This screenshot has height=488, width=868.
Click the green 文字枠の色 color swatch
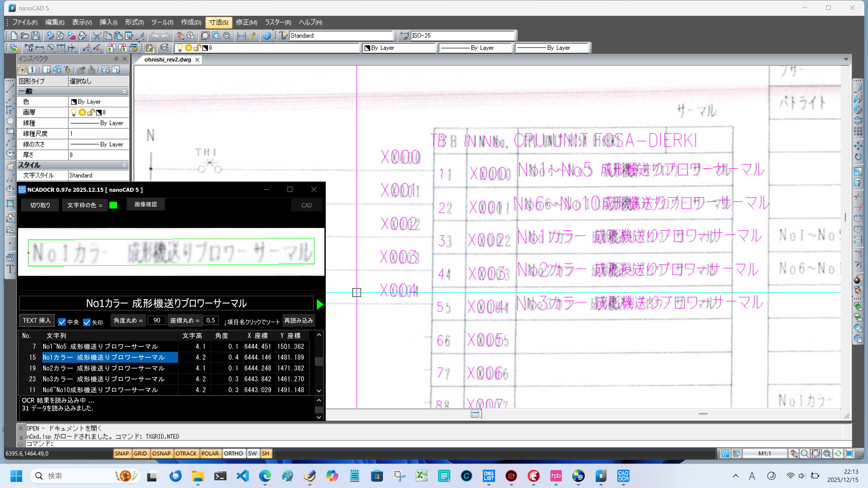coord(113,205)
